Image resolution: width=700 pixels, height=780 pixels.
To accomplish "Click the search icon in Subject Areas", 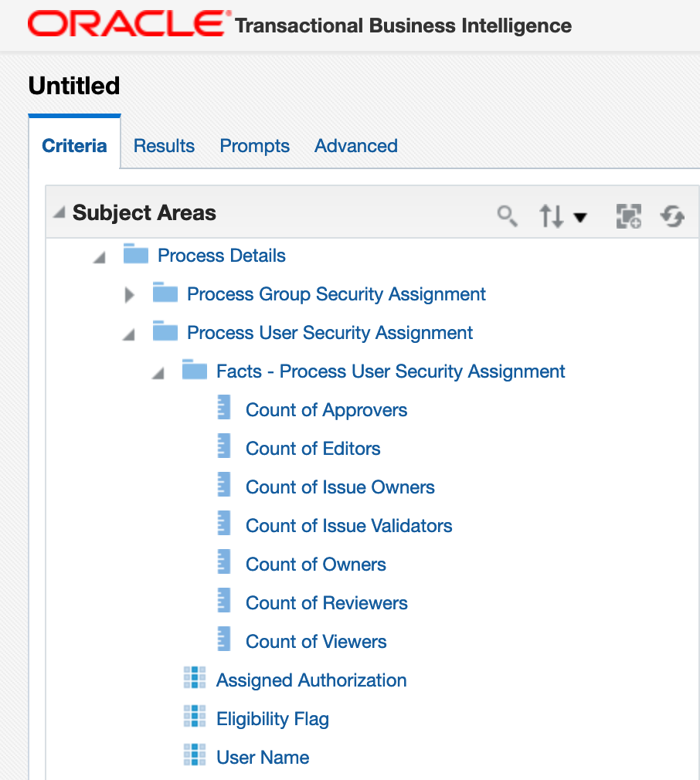I will (507, 215).
